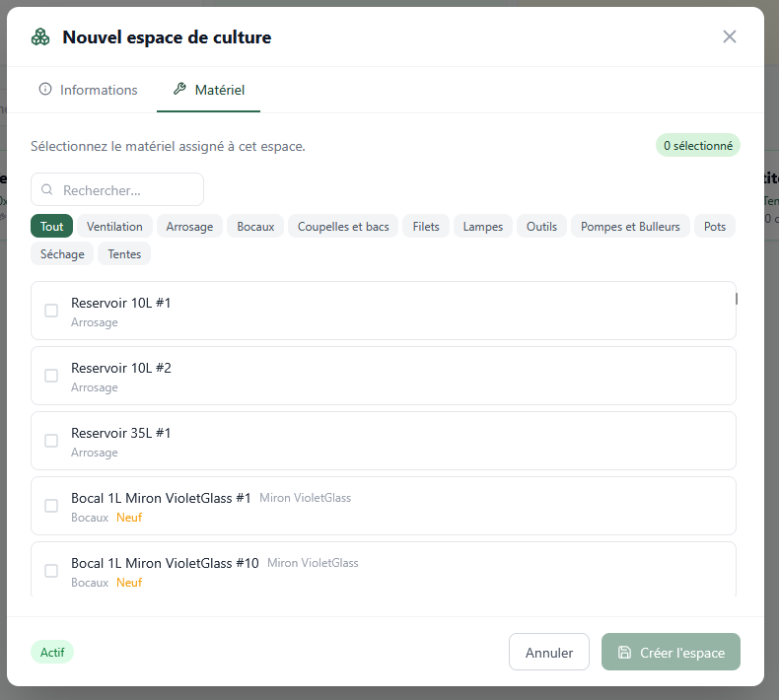Click Bocal 1L Miron VioletGlass #1 title
The image size is (779, 700).
click(161, 498)
